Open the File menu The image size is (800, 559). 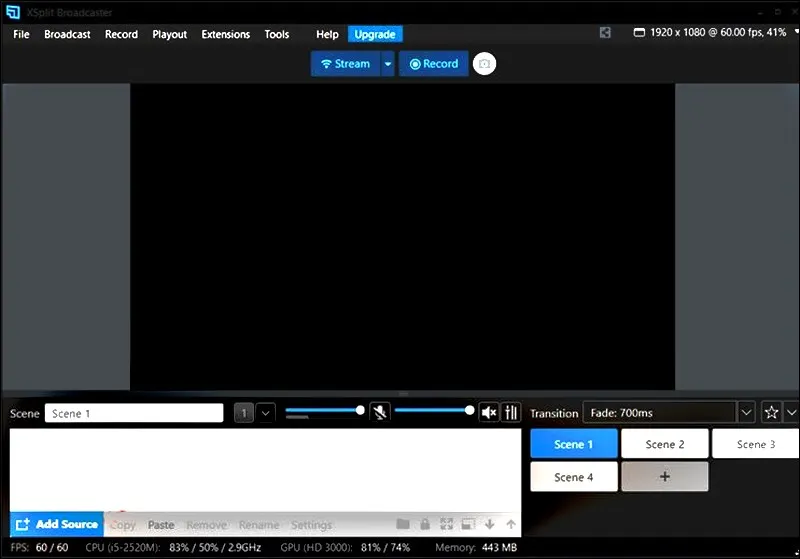click(21, 34)
